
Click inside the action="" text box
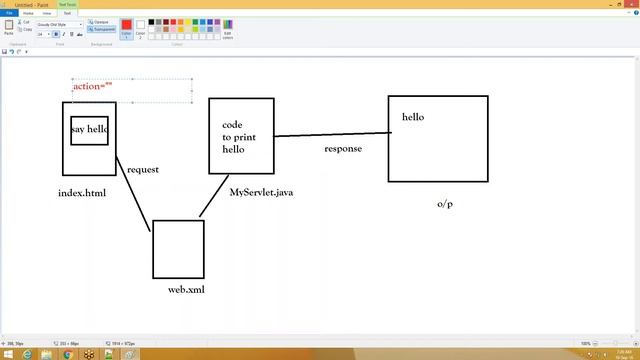[x=132, y=91]
